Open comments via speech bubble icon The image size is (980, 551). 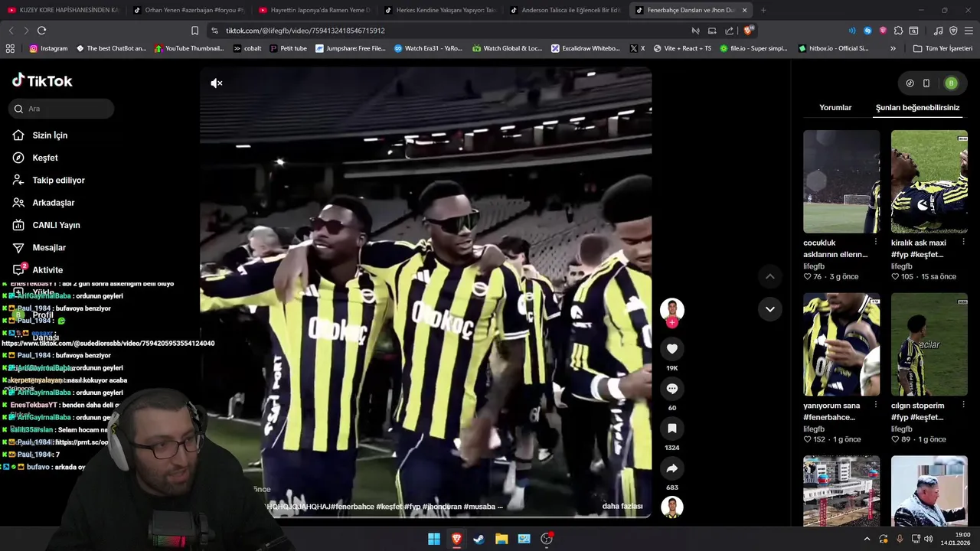(x=672, y=389)
